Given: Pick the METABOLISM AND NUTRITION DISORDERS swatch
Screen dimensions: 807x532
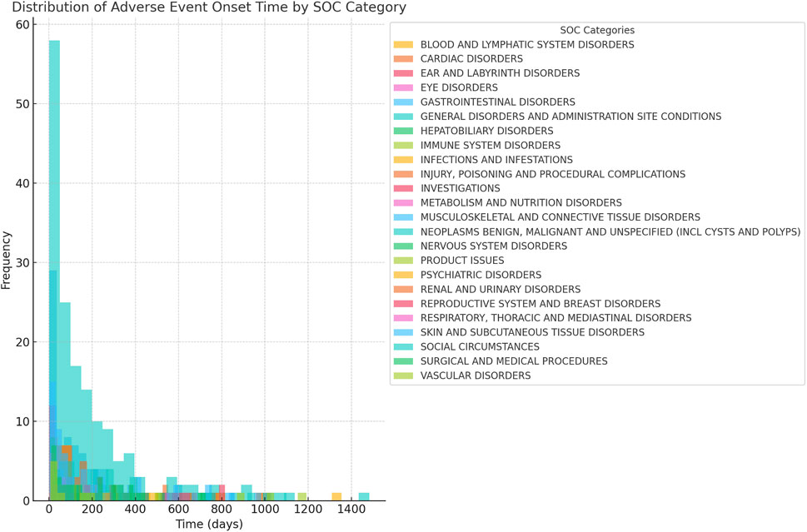Looking at the screenshot, I should pyautogui.click(x=403, y=203).
